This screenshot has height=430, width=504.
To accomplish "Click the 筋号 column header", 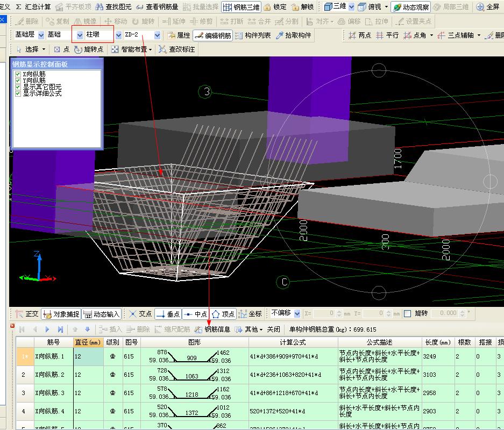I will click(x=53, y=342).
